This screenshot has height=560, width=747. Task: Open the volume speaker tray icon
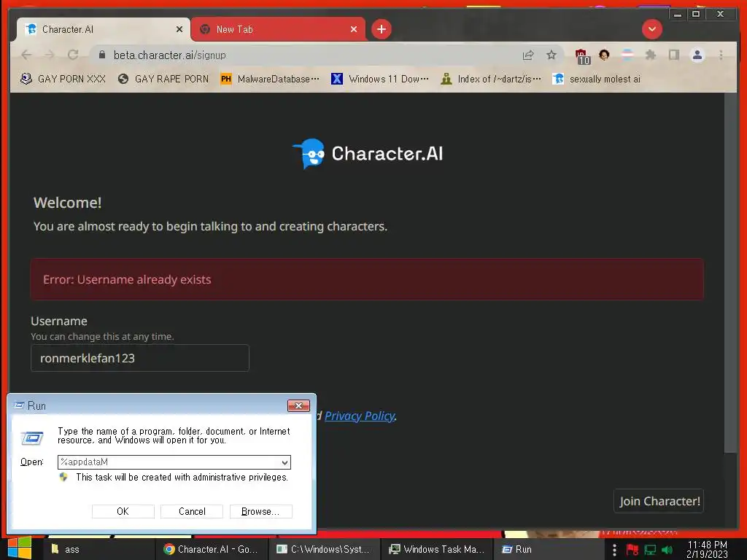tap(667, 550)
